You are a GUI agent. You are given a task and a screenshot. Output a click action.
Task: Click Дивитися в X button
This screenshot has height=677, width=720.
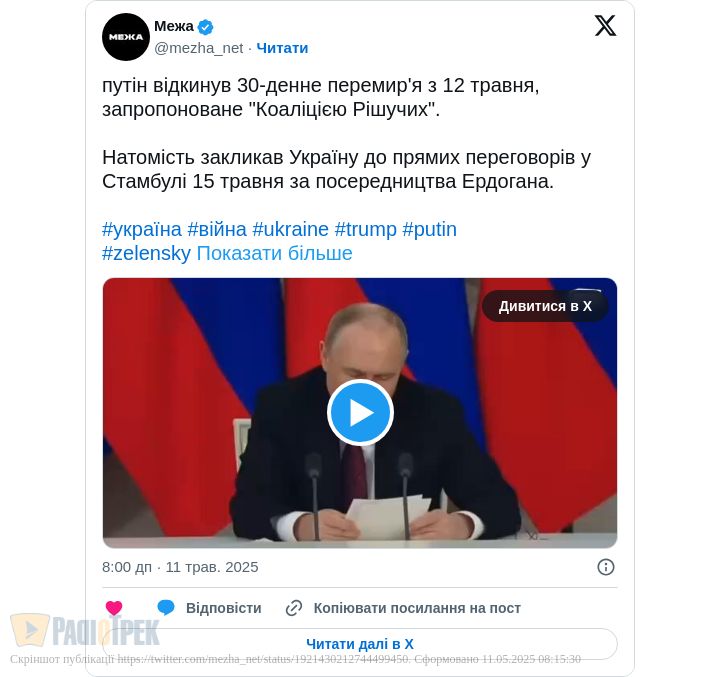pos(545,306)
